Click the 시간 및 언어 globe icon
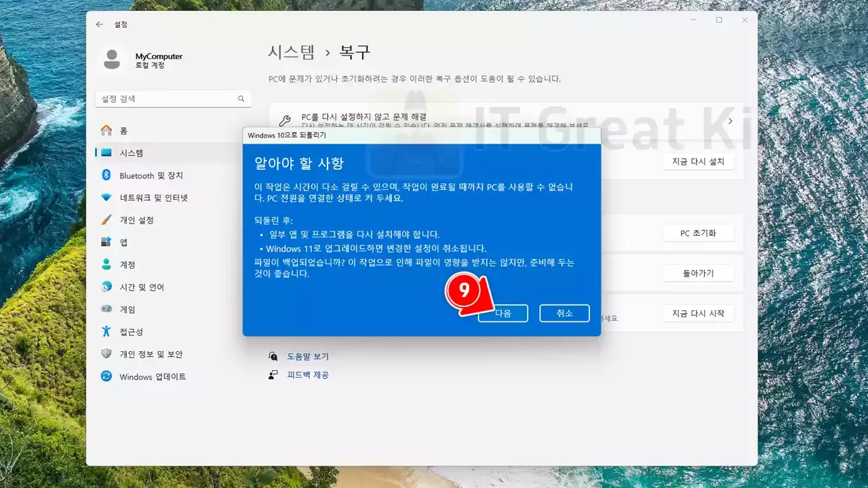The width and height of the screenshot is (868, 488). click(x=106, y=287)
